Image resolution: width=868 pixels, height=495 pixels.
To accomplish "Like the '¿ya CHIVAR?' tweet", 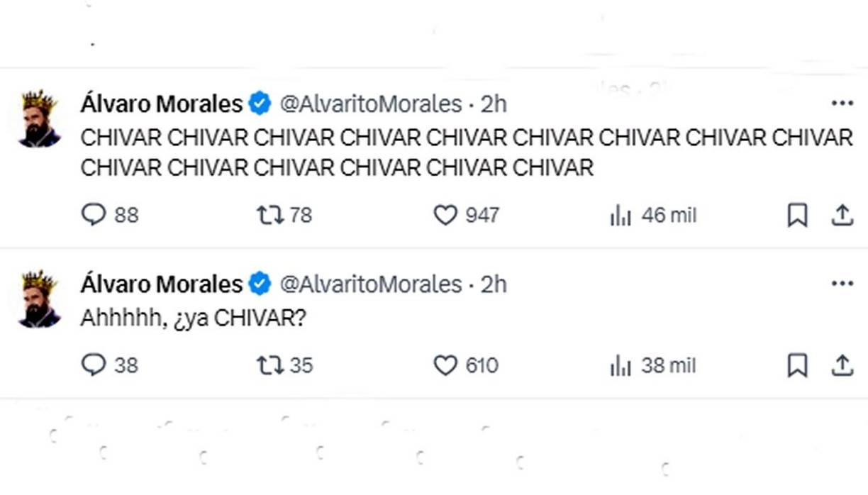I will (445, 366).
